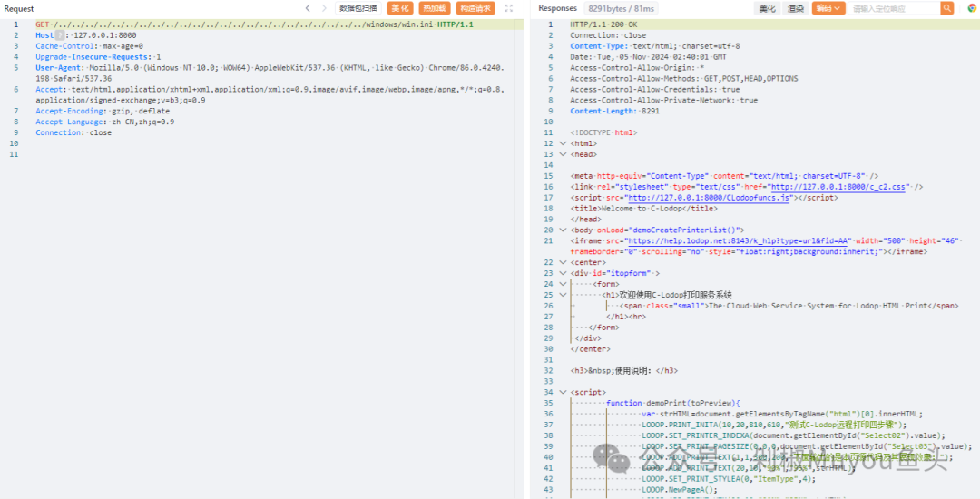
Task: Click the 构造请求 button
Action: [475, 8]
